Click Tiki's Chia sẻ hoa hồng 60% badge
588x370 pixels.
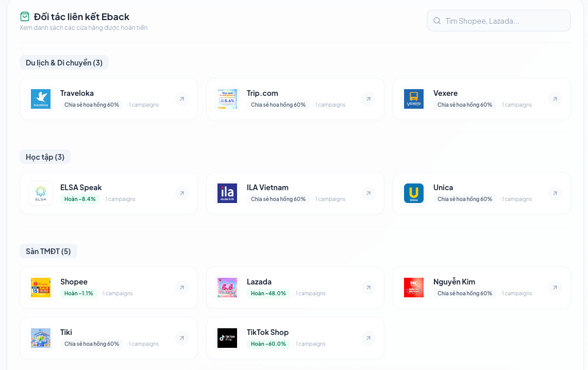pos(92,344)
